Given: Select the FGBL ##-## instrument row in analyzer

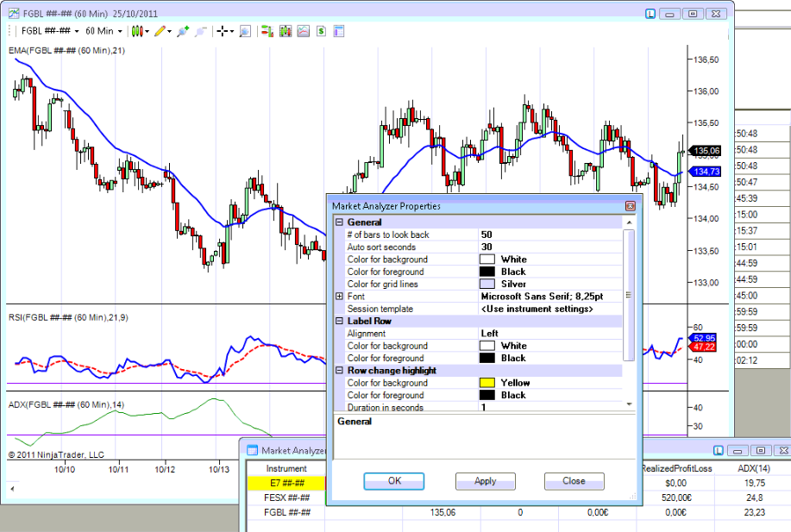Looking at the screenshot, I should coord(286,512).
